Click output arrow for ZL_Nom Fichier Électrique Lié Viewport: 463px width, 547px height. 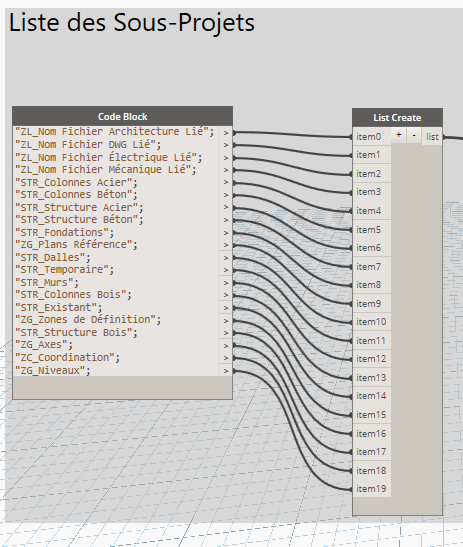[226, 158]
